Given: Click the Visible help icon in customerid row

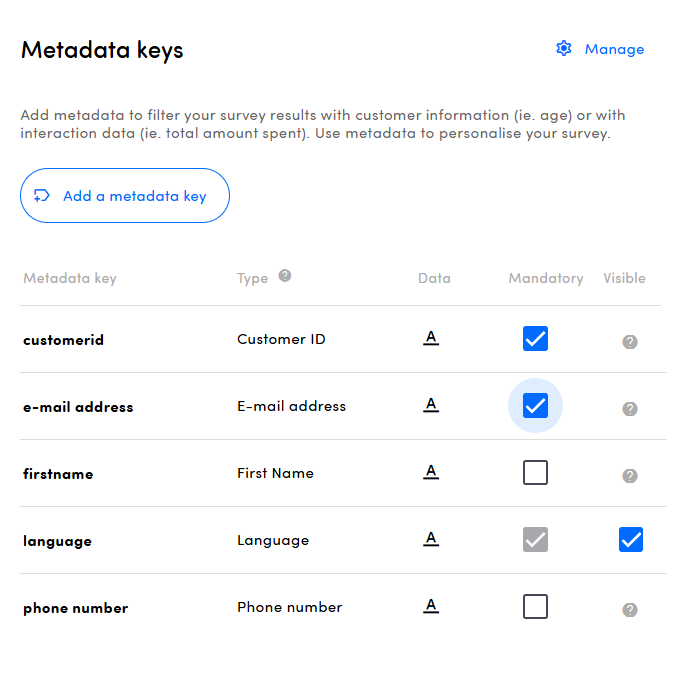Looking at the screenshot, I should pyautogui.click(x=630, y=342).
